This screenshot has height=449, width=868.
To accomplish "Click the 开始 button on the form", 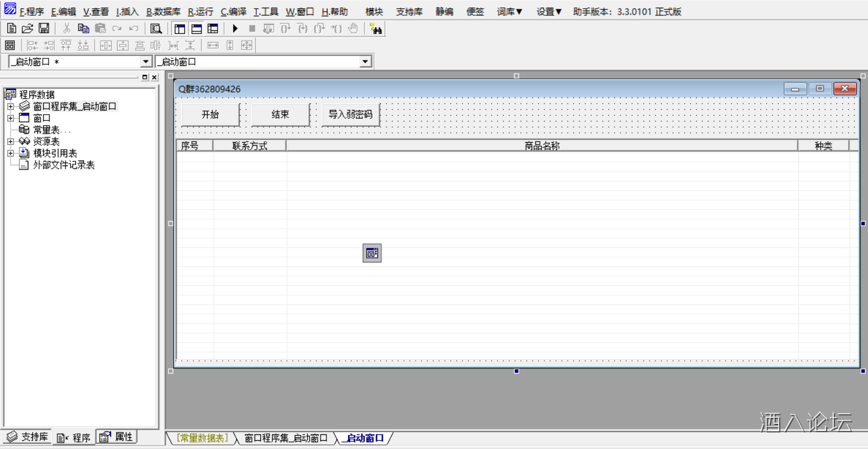I will (x=210, y=115).
